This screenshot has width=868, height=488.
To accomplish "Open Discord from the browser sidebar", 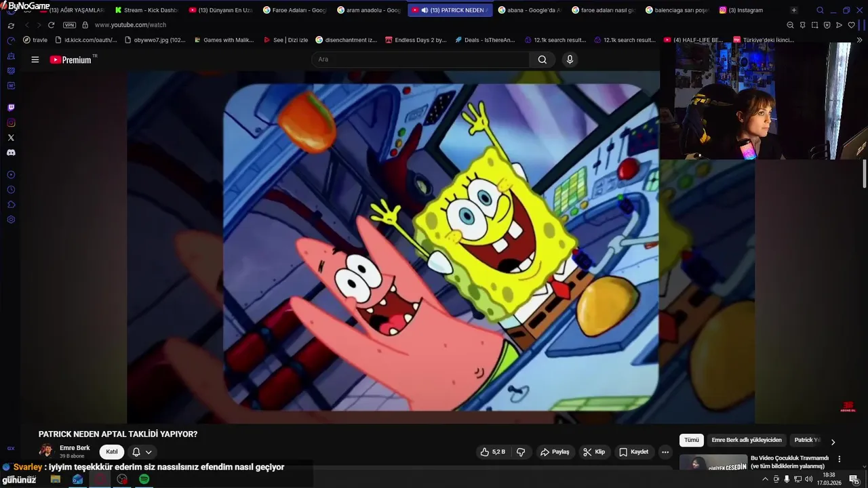I will pos(11,152).
